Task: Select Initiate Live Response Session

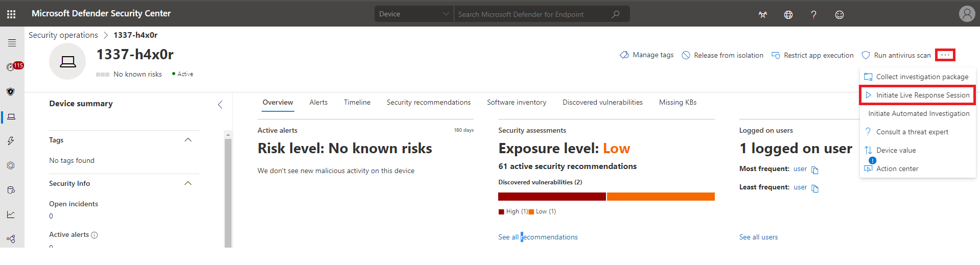Action: point(918,95)
